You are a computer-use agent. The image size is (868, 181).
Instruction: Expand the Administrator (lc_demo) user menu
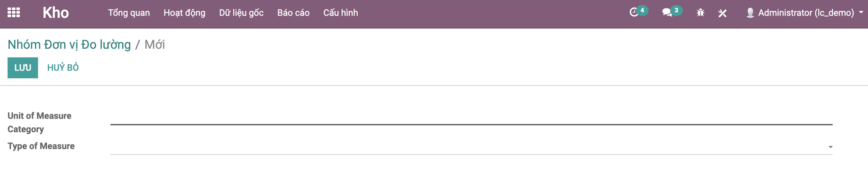pos(806,13)
